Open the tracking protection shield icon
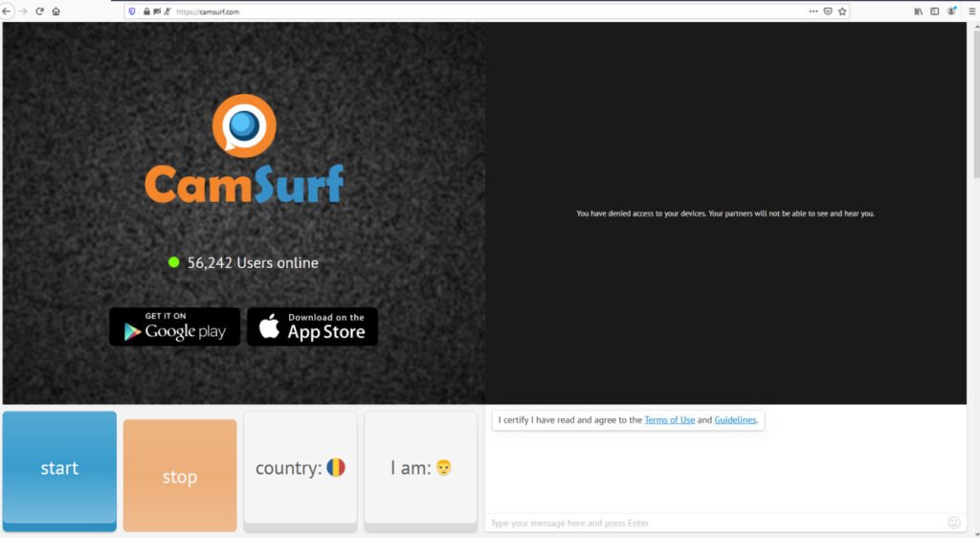 tap(132, 11)
